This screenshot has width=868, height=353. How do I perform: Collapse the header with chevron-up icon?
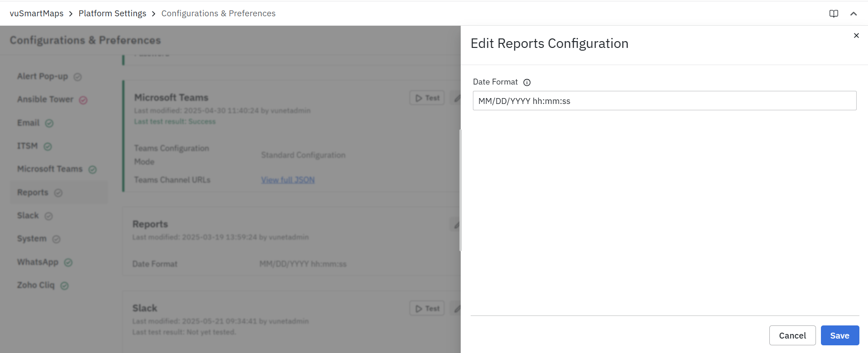[x=854, y=14]
